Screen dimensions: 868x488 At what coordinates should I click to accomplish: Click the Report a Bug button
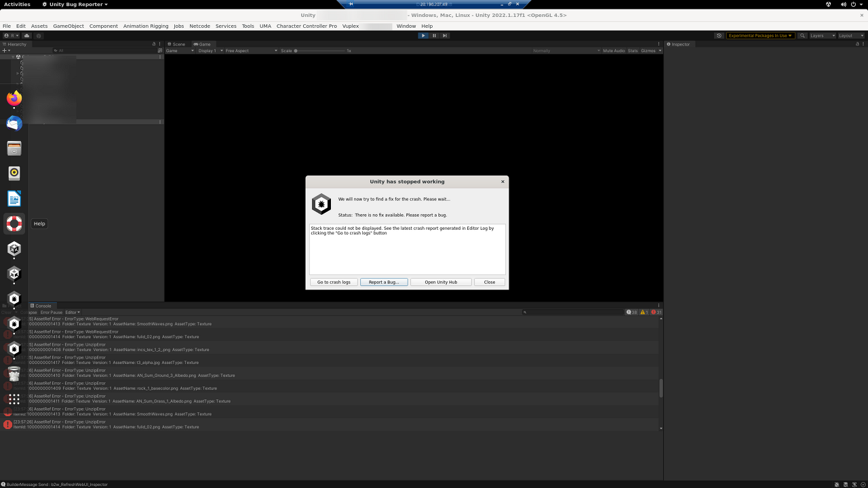tap(384, 282)
